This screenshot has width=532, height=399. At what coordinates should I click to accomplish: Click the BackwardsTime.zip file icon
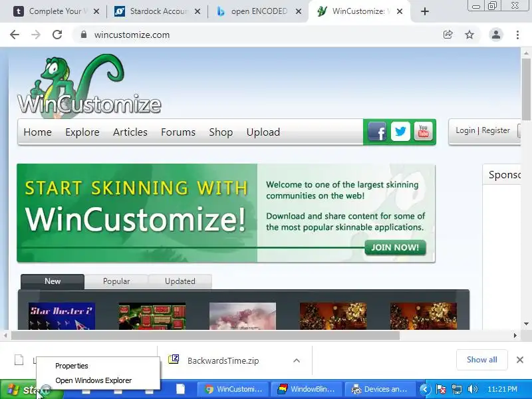[174, 359]
